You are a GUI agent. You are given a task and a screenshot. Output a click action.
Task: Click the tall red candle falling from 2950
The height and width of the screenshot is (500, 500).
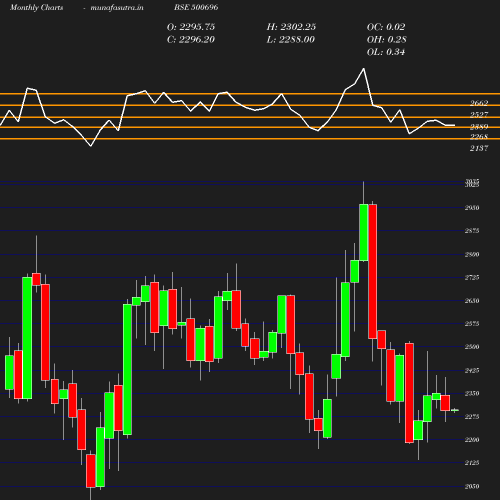point(373,271)
